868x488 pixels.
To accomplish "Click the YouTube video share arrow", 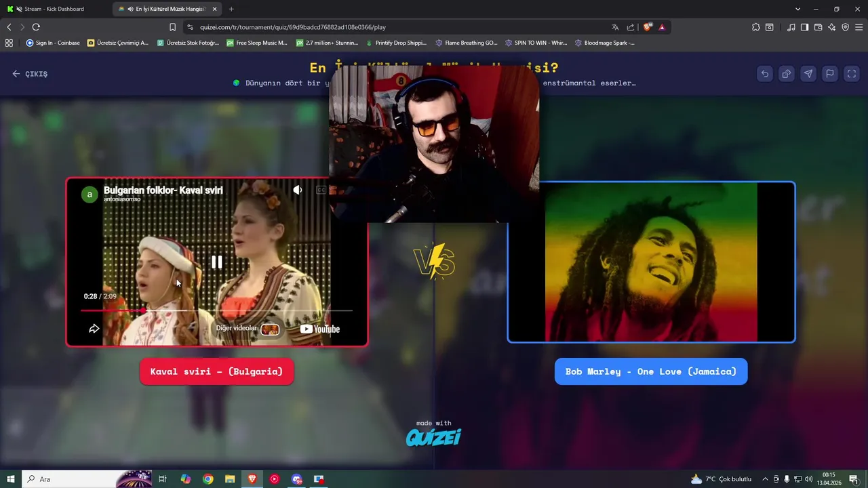I will [x=94, y=329].
